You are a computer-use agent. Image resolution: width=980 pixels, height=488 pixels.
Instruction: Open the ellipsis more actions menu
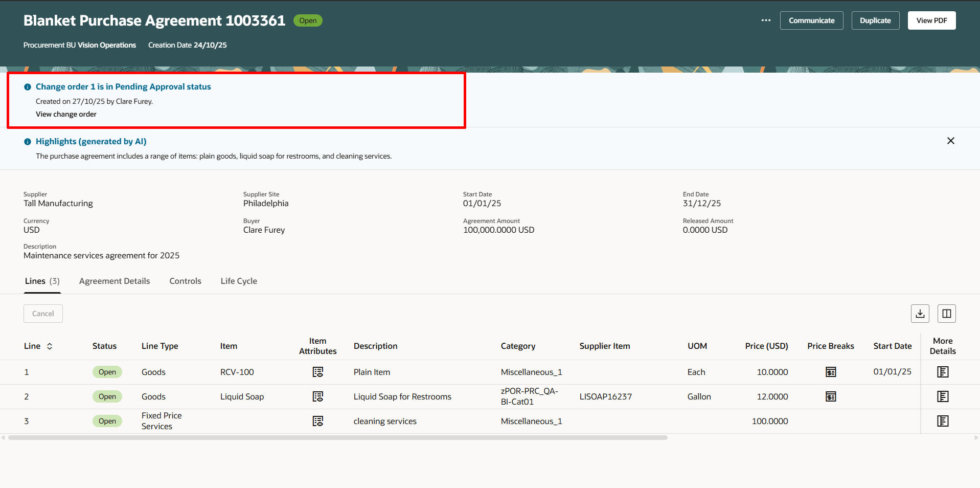pyautogui.click(x=765, y=20)
